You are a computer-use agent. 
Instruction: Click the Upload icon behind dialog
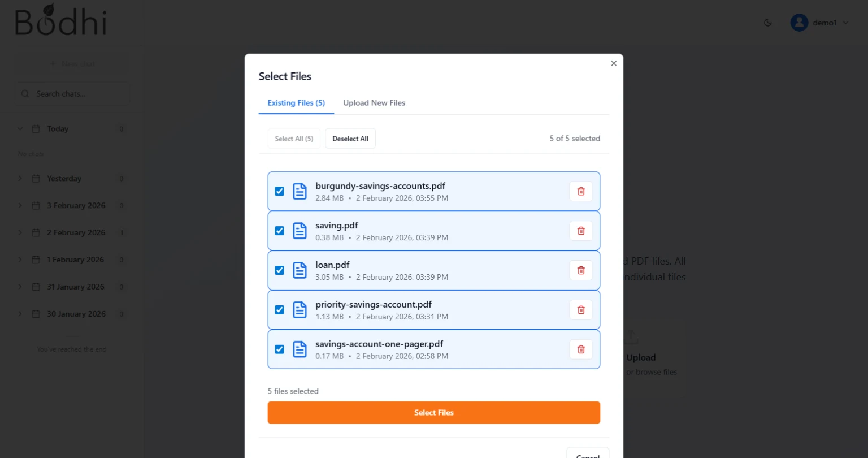(631, 338)
